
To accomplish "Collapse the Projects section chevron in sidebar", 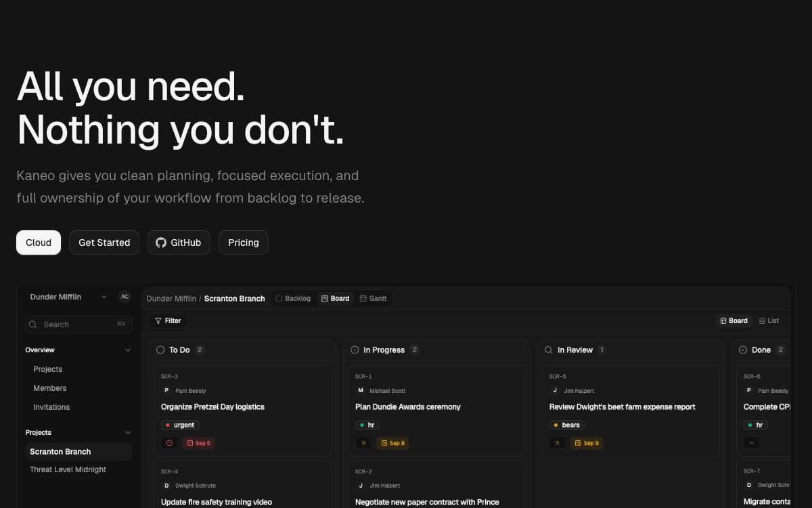I will click(x=128, y=432).
